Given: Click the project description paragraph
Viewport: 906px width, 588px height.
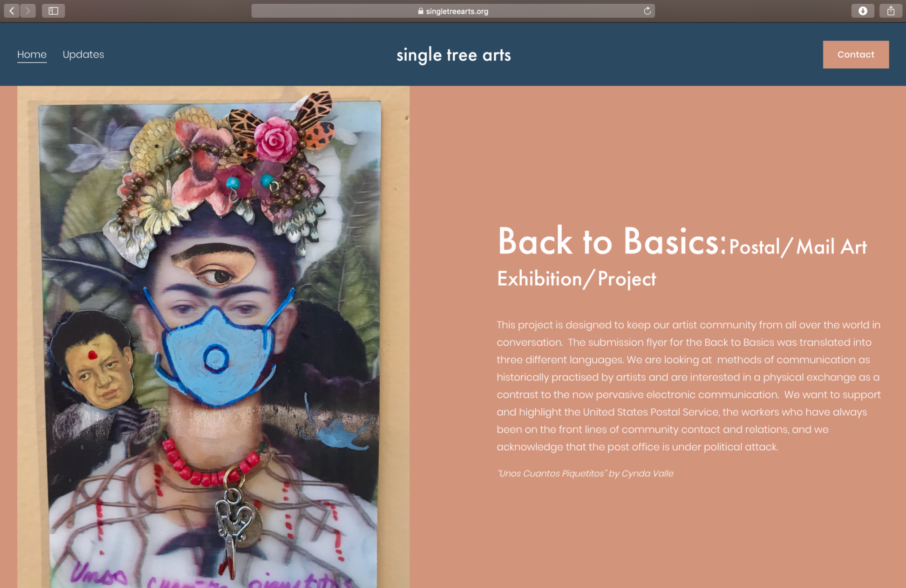Looking at the screenshot, I should tap(689, 386).
